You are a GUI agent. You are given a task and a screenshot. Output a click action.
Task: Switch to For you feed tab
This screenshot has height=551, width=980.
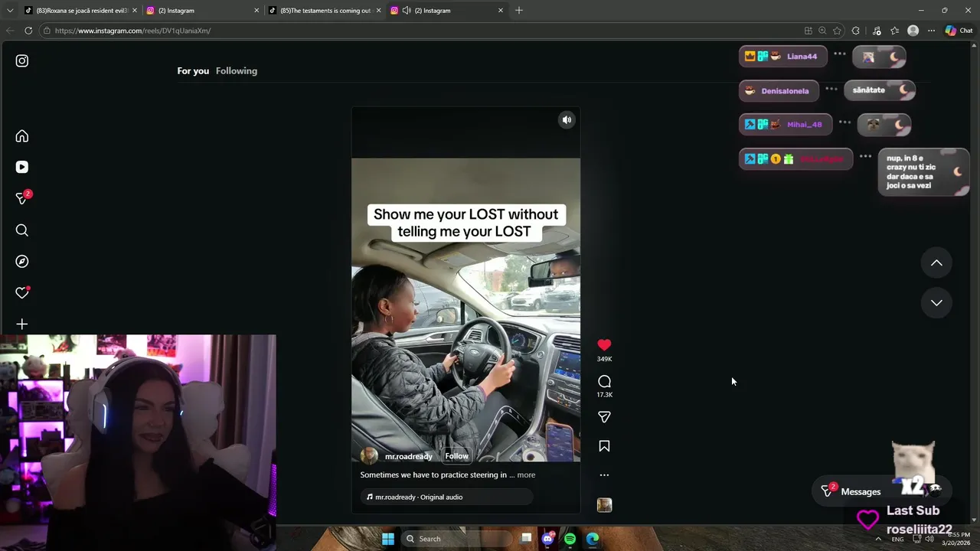click(x=193, y=71)
